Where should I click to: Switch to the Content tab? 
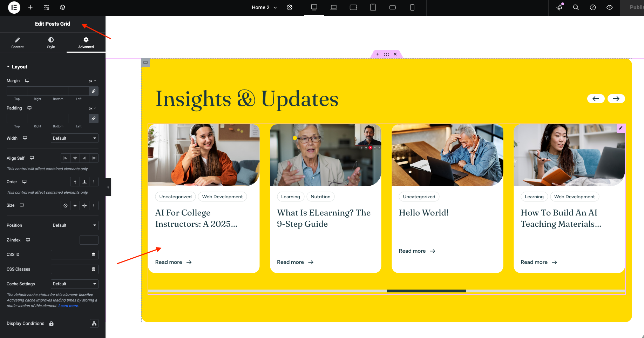(x=18, y=43)
